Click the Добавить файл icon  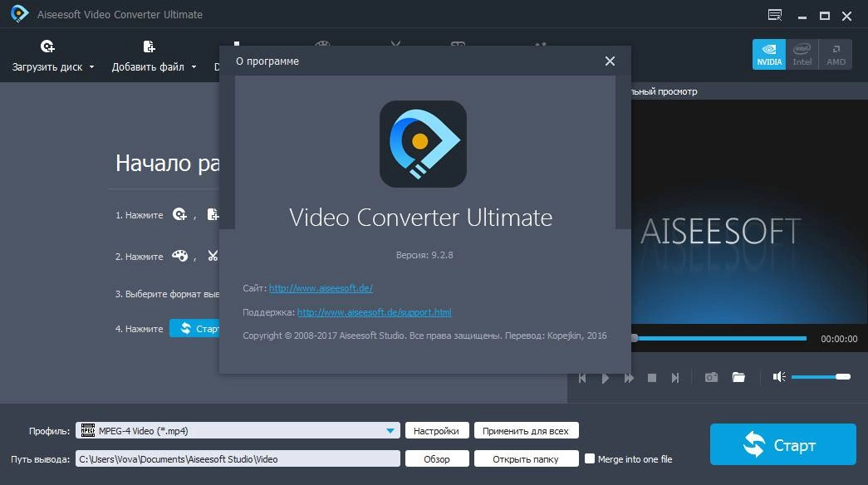(x=149, y=47)
